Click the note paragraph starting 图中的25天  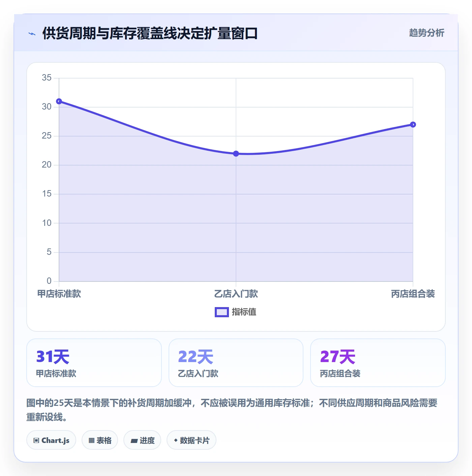point(232,410)
